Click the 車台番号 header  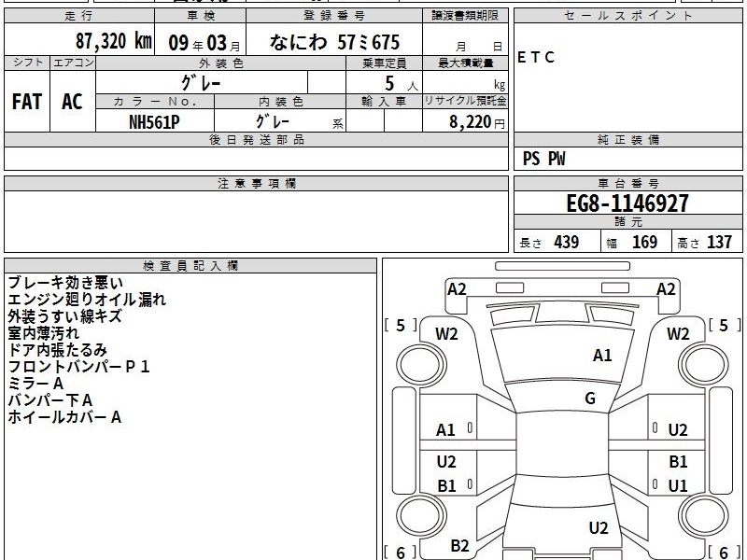[x=627, y=183]
